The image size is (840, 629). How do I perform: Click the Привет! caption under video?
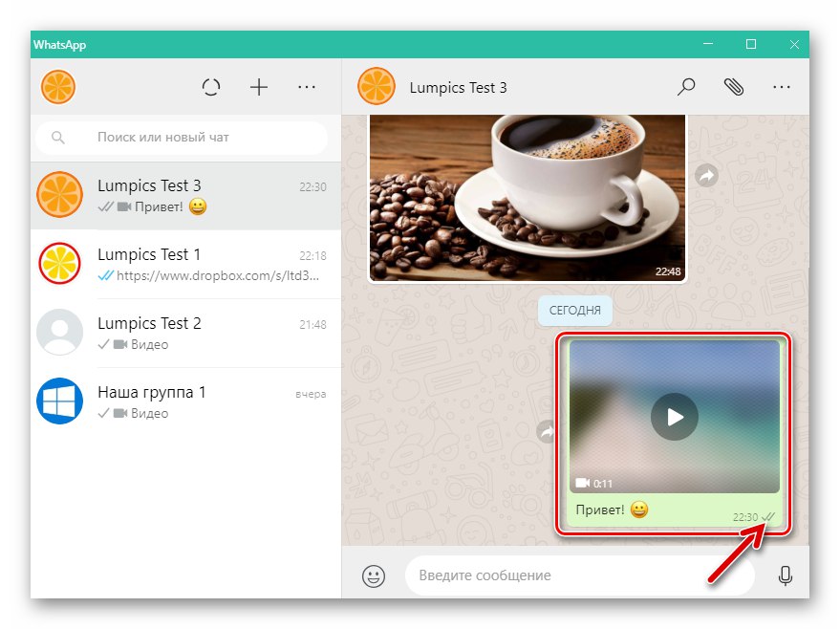(x=612, y=510)
